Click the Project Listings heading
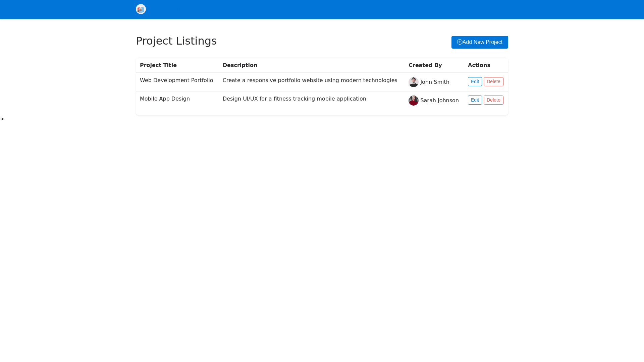The height and width of the screenshot is (362, 644). coord(176,41)
